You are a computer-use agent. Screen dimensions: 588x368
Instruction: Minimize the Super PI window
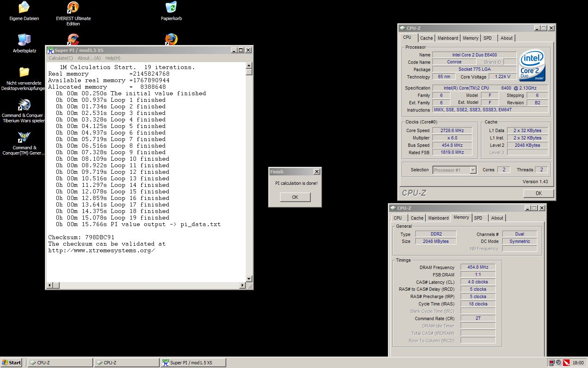[234, 50]
